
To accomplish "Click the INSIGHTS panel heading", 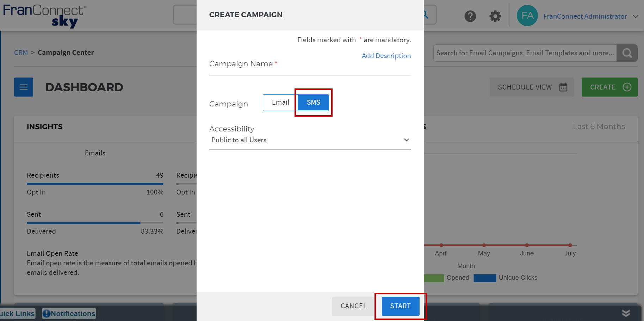I will 45,127.
